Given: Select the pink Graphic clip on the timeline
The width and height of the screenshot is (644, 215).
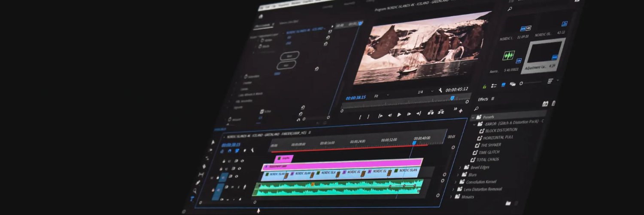Looking at the screenshot, I should [283, 159].
